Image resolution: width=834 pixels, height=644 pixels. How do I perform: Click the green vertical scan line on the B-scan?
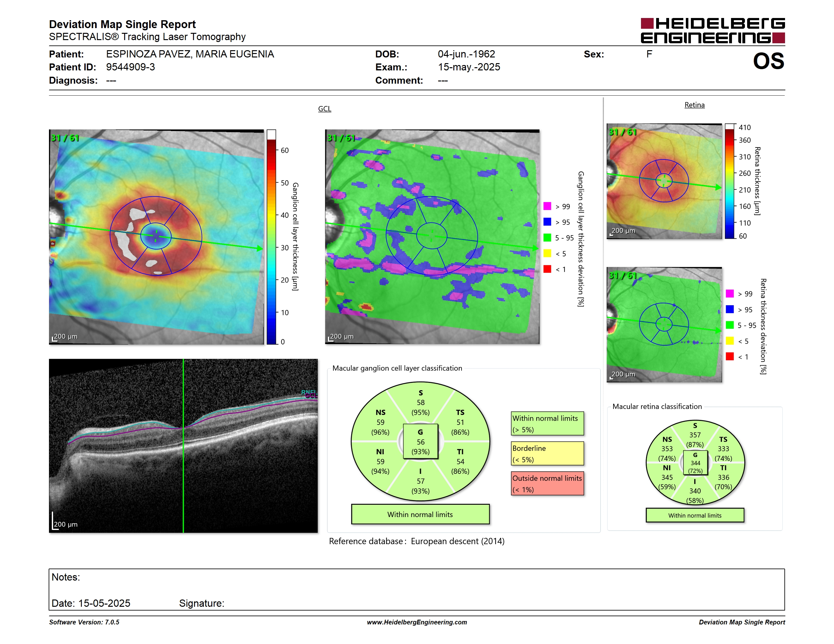click(x=183, y=446)
